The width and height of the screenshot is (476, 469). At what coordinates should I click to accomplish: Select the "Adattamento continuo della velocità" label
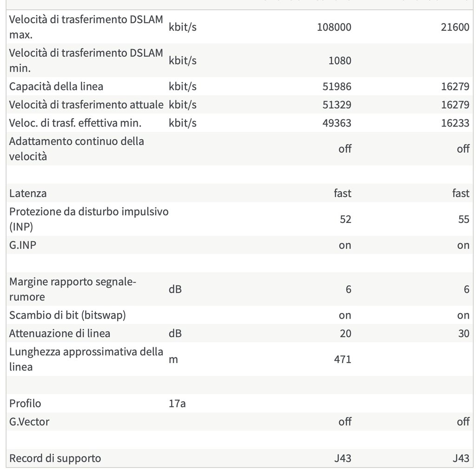[x=77, y=148]
